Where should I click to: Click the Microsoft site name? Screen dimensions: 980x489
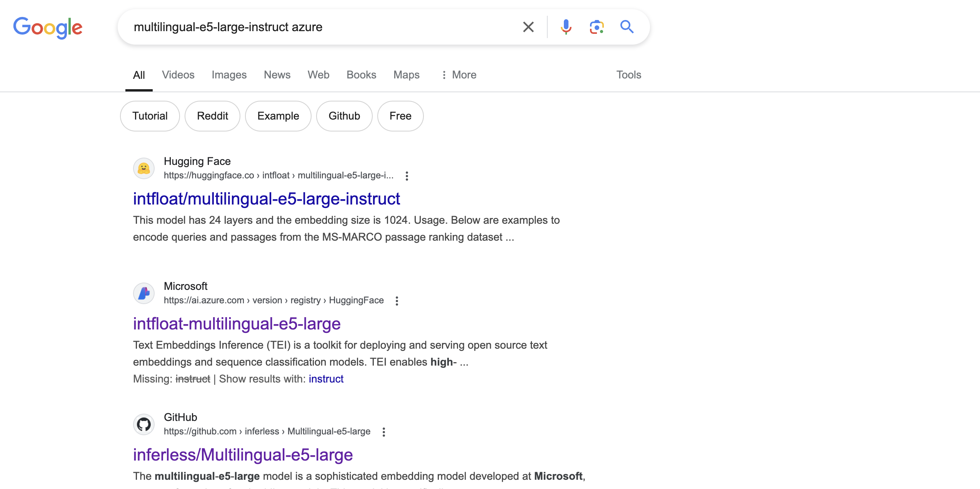[x=185, y=286]
